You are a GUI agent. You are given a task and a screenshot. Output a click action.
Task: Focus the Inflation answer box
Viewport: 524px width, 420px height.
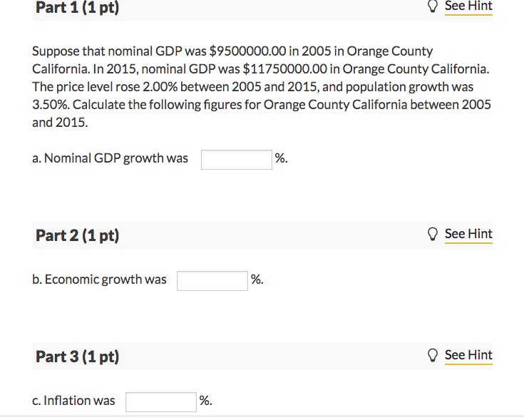161,402
